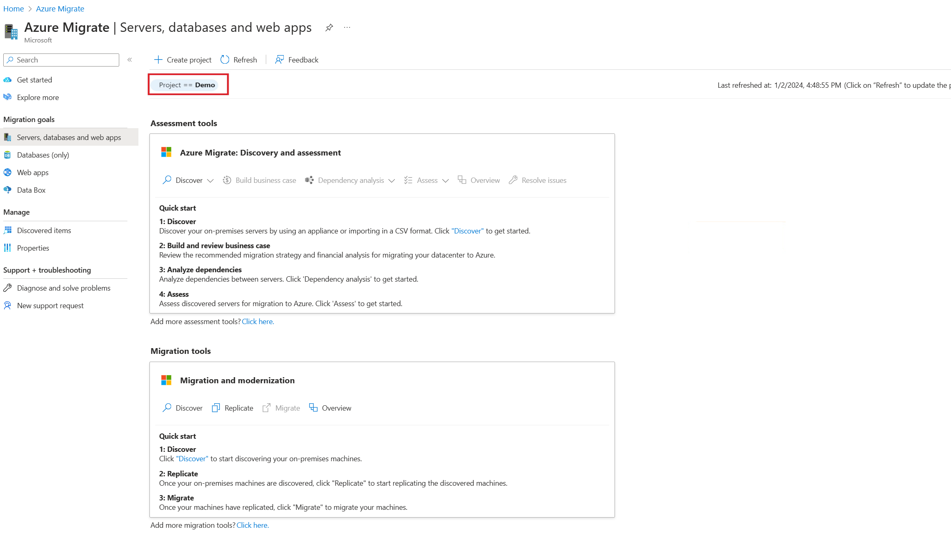951x560 pixels.
Task: Select Databases (only) from sidebar
Action: pyautogui.click(x=43, y=155)
